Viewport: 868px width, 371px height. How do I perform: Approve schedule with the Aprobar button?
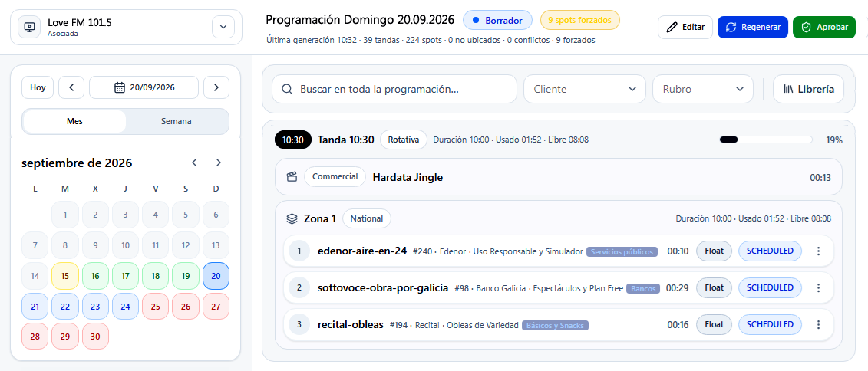coord(823,27)
